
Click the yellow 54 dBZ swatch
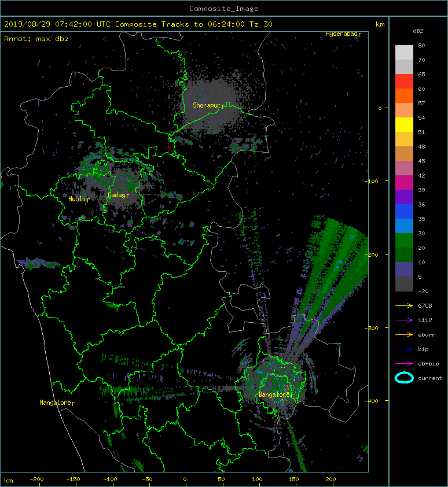[404, 124]
